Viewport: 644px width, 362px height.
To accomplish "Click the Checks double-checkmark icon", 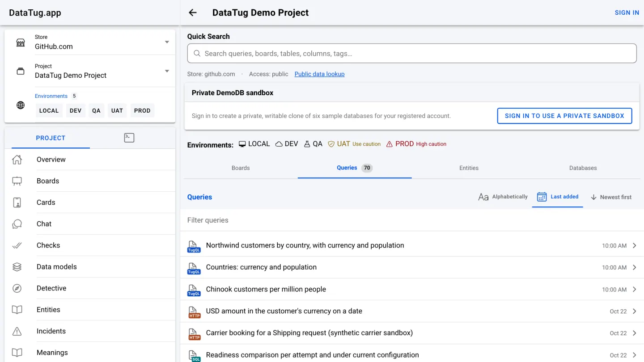I will point(17,245).
